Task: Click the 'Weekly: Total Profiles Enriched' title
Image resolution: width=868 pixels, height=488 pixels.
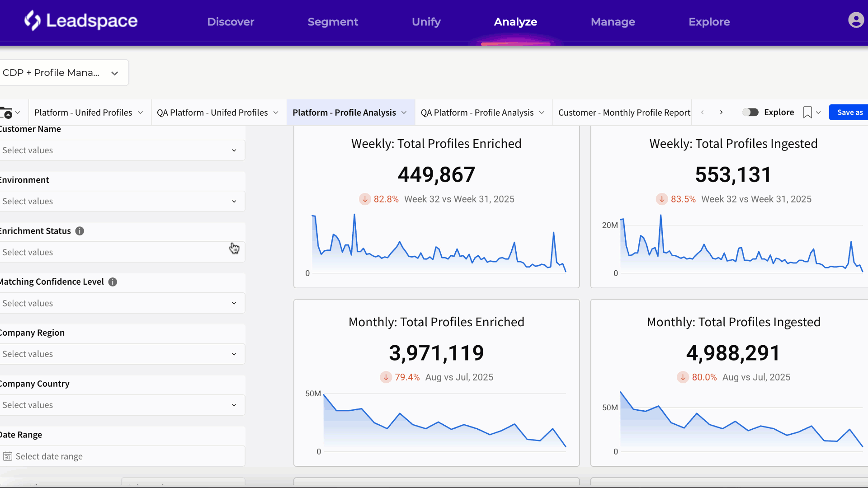Action: coord(436,144)
